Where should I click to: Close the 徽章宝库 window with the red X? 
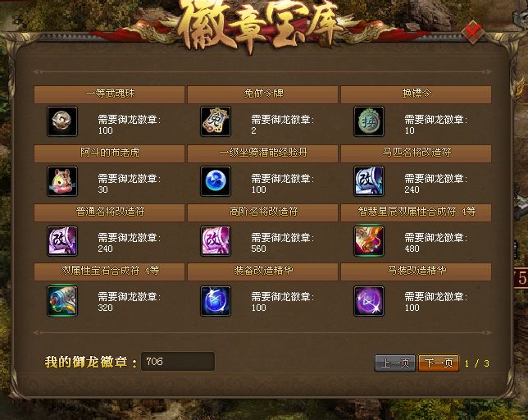tap(473, 32)
